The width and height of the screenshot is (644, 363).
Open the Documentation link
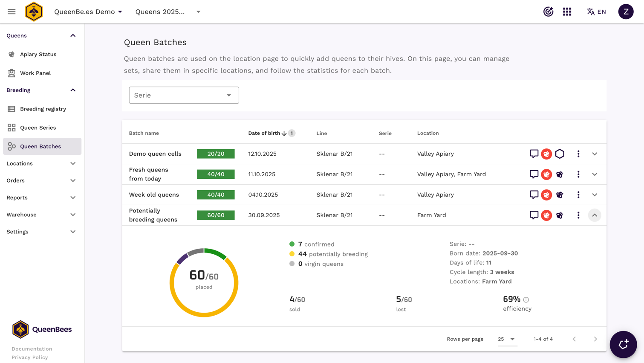point(32,349)
